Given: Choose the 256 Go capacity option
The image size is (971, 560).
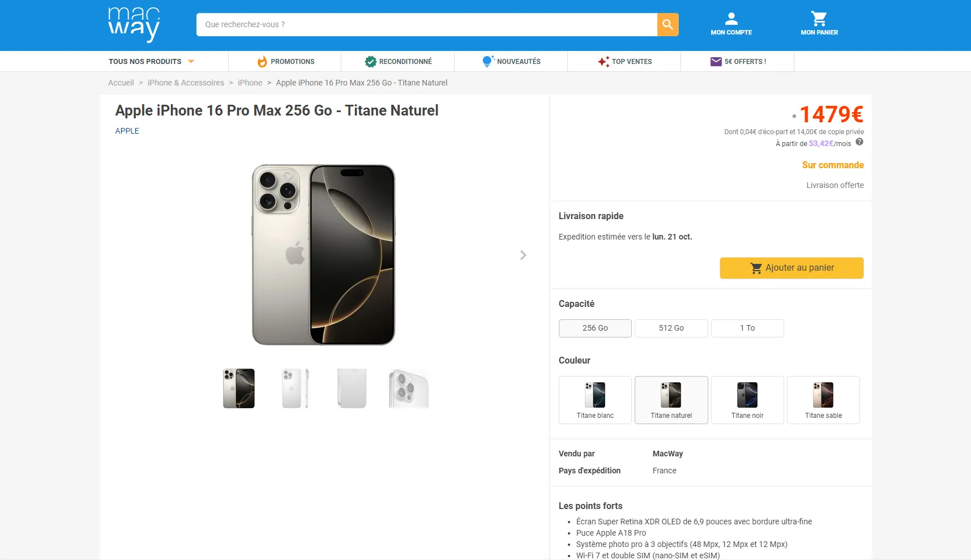Looking at the screenshot, I should (x=595, y=328).
